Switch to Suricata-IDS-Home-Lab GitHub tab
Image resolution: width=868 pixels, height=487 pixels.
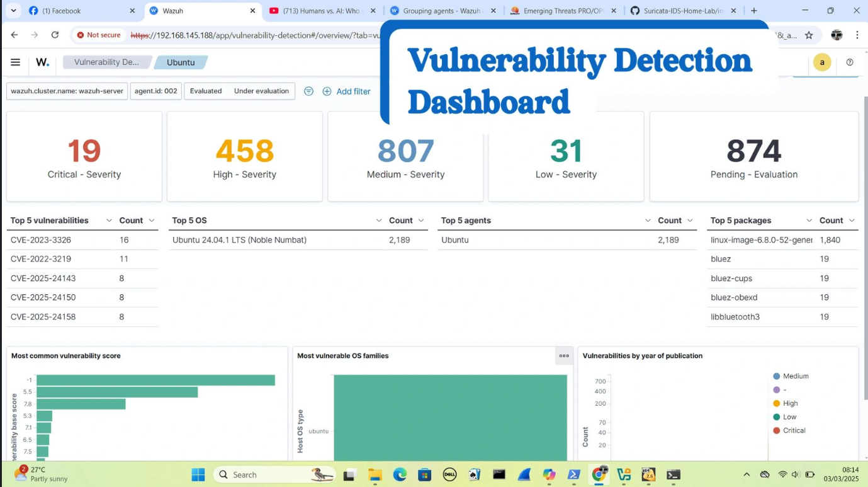(684, 11)
